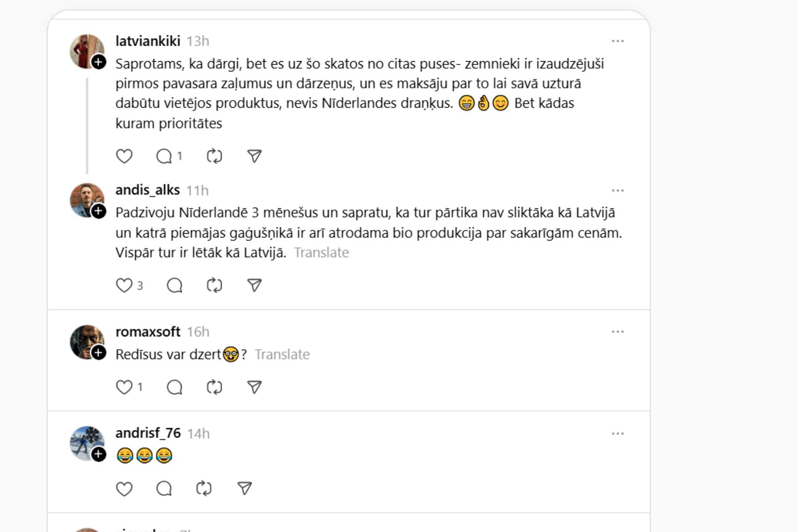Like romaxsoft's comment
The height and width of the screenshot is (532, 798).
(x=124, y=387)
